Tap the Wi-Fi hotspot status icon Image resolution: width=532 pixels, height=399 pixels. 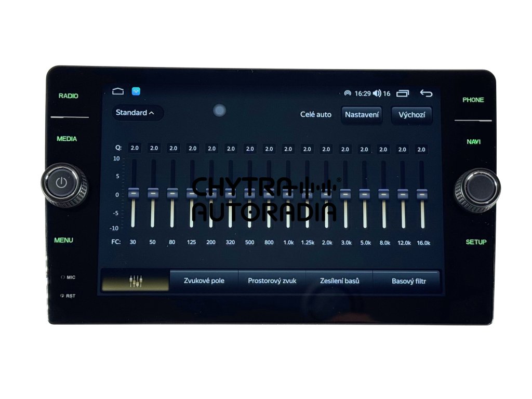[348, 93]
